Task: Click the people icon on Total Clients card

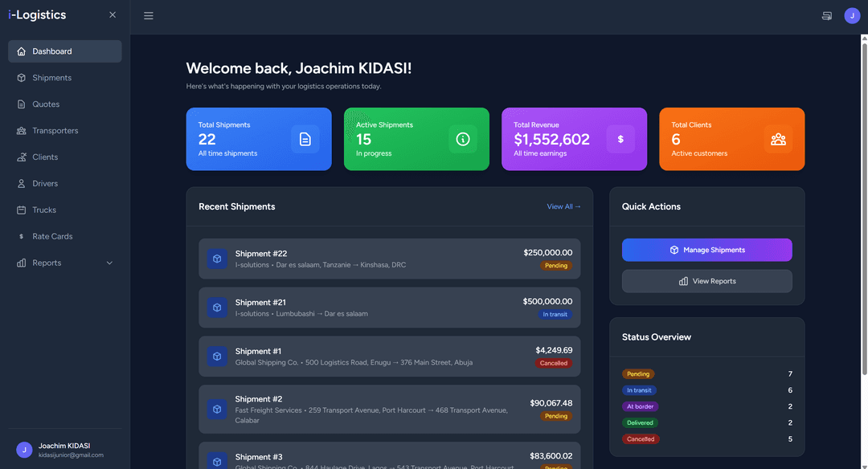Action: (x=778, y=139)
